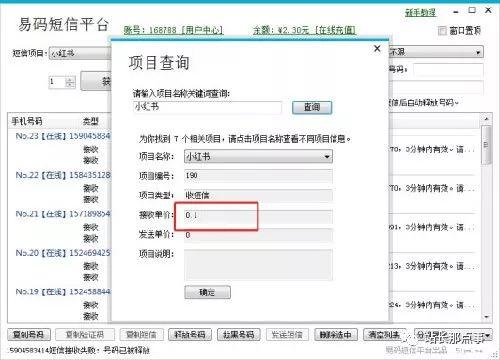Screen dimensions: 500x360
Task: Click the 项目说明 description text area
Action: (x=258, y=265)
